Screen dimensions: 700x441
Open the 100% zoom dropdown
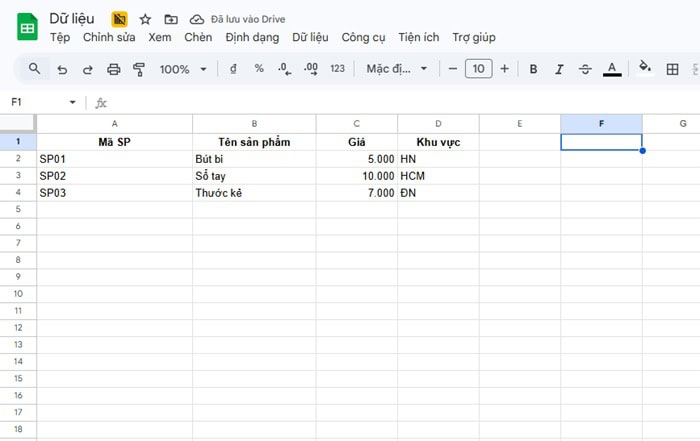pos(182,69)
